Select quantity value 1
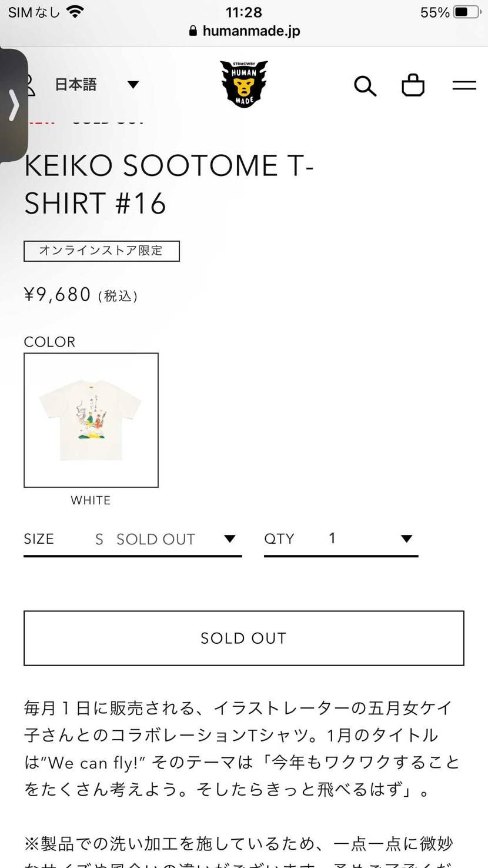Viewport: 488px width, 868px height. [x=332, y=537]
